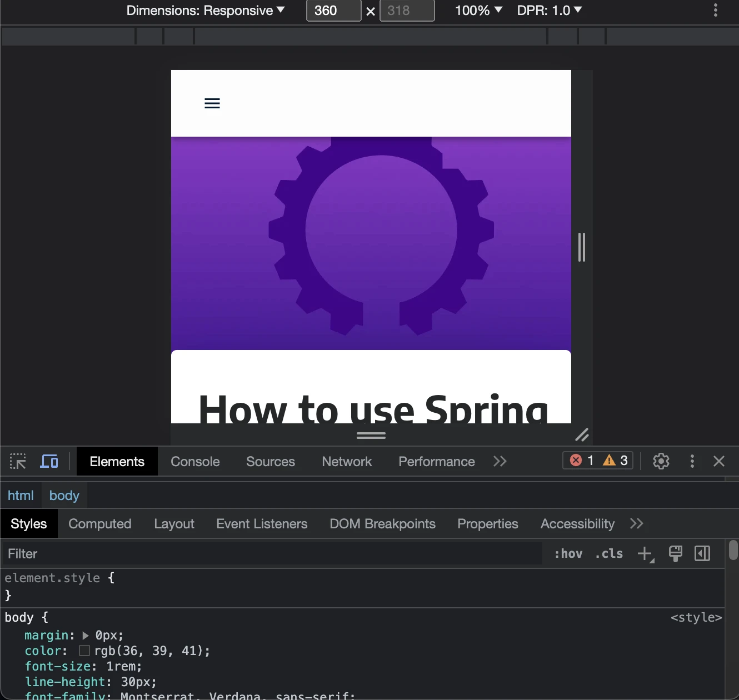
Task: Click the element.style rule selector
Action: (52, 578)
